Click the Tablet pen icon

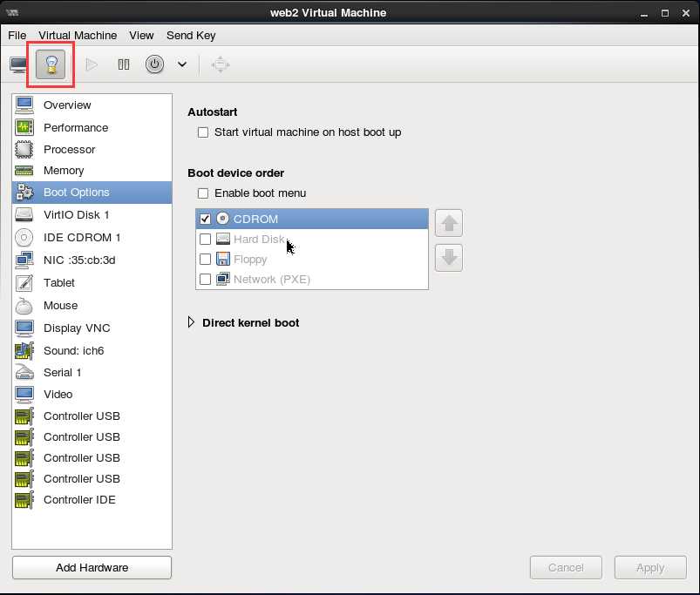point(24,283)
